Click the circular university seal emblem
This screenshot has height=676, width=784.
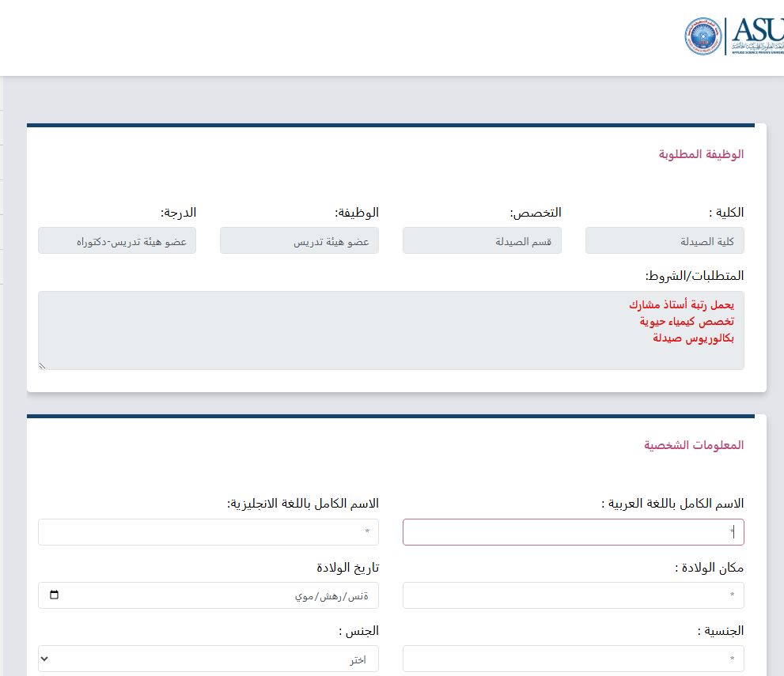(703, 36)
